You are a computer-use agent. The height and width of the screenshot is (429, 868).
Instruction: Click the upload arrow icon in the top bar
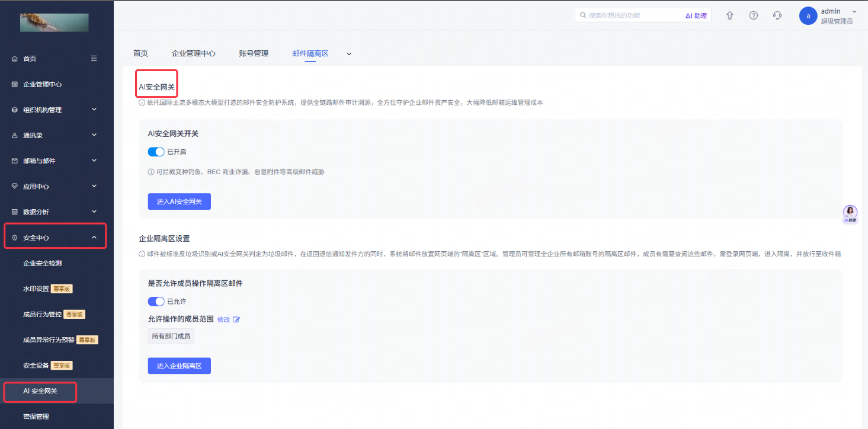click(x=730, y=15)
